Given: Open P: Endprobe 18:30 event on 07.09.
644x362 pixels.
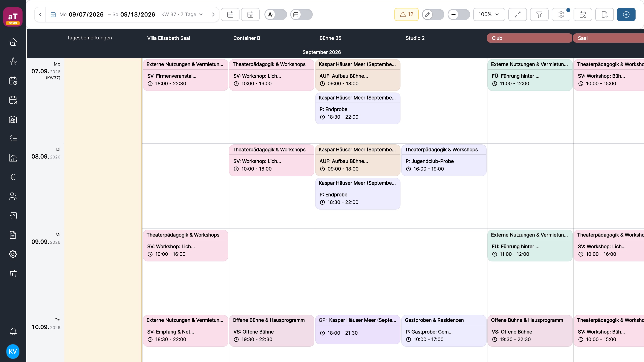Looking at the screenshot, I should click(358, 108).
